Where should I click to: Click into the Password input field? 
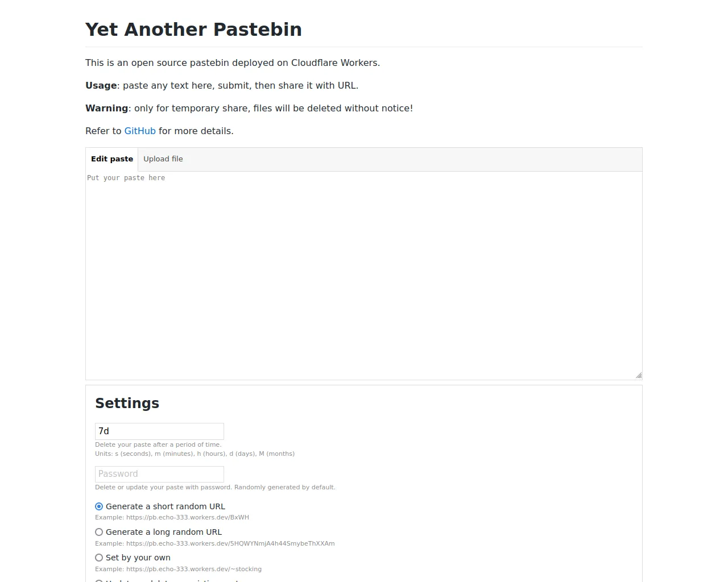[159, 474]
